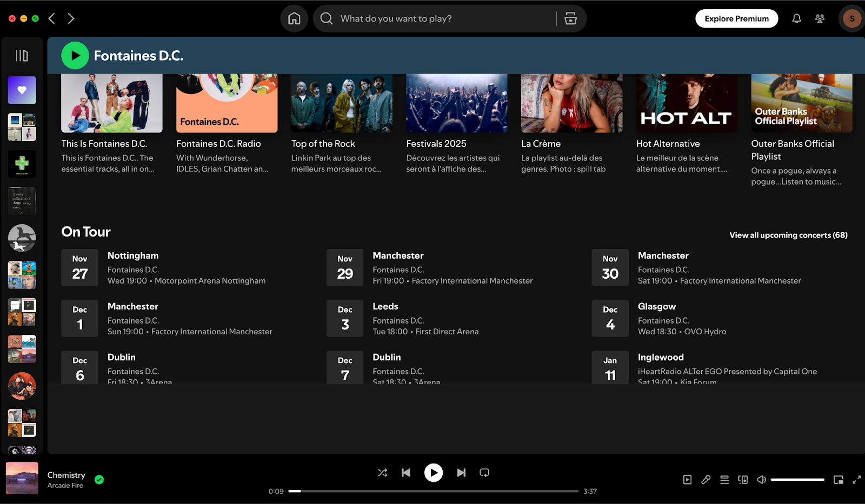This screenshot has width=865, height=504.
Task: Open the La Crème playlist cover
Action: (572, 103)
